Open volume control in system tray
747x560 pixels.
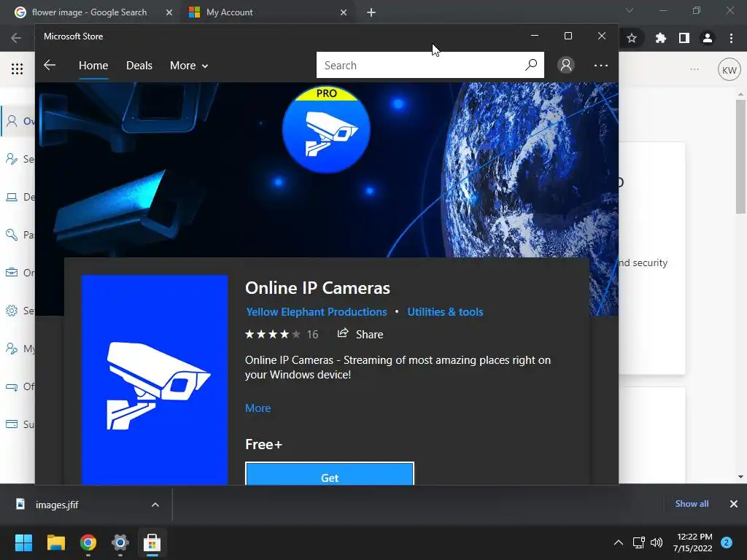[x=657, y=542]
